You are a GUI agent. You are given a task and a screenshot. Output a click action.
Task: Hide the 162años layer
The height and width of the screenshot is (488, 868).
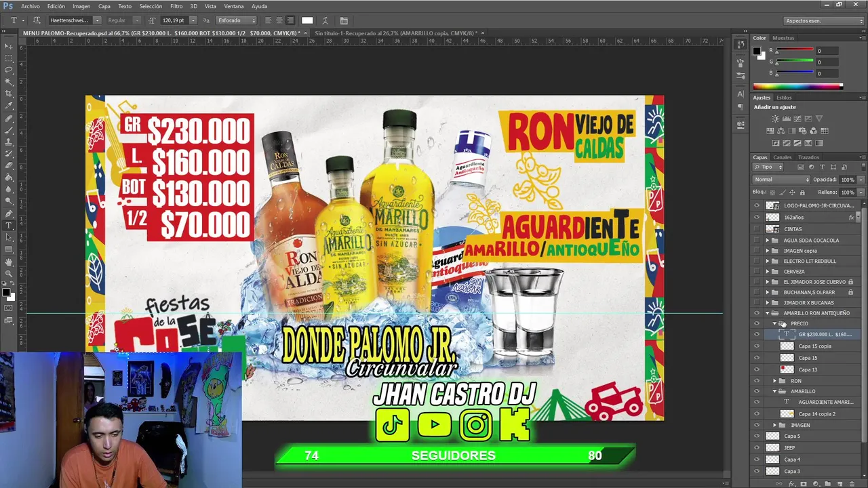click(757, 218)
